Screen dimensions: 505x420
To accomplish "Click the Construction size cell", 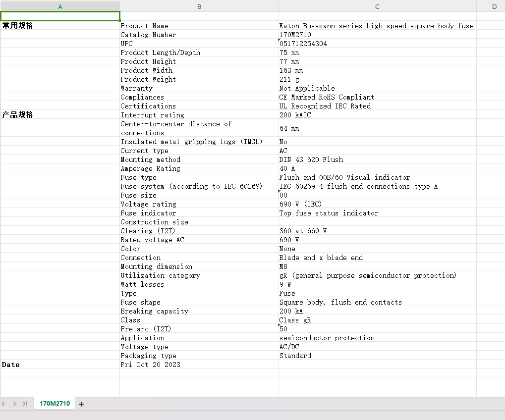I will (199, 222).
